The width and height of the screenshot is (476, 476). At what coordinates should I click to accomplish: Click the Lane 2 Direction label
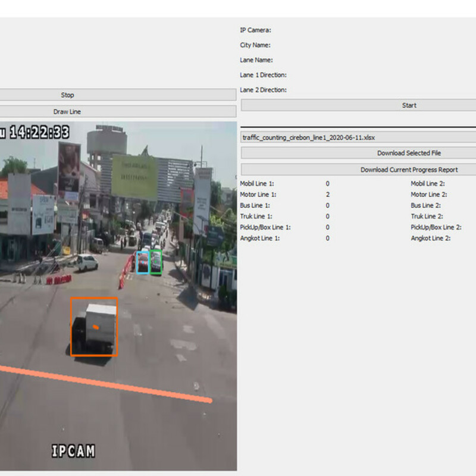tap(263, 90)
